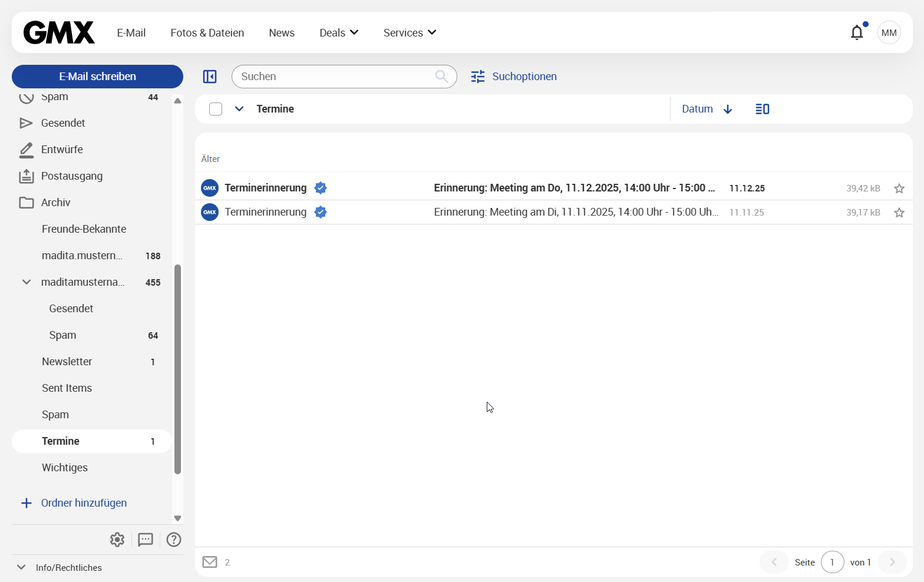The height and width of the screenshot is (582, 924).
Task: Expand the Deals dropdown menu
Action: (x=339, y=32)
